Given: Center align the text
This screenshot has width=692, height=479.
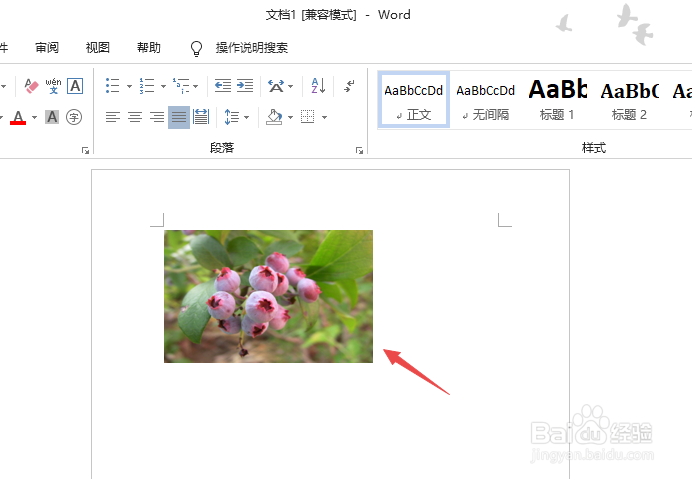Looking at the screenshot, I should 135,117.
